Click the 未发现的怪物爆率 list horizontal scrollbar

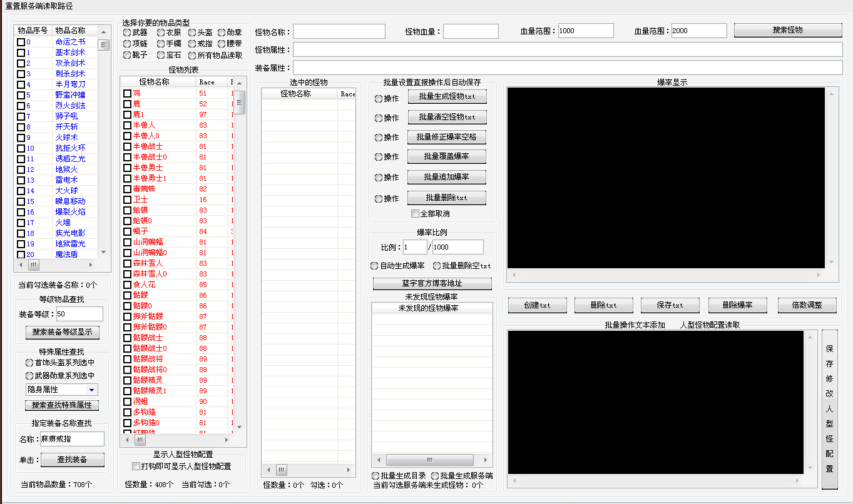pyautogui.click(x=432, y=460)
